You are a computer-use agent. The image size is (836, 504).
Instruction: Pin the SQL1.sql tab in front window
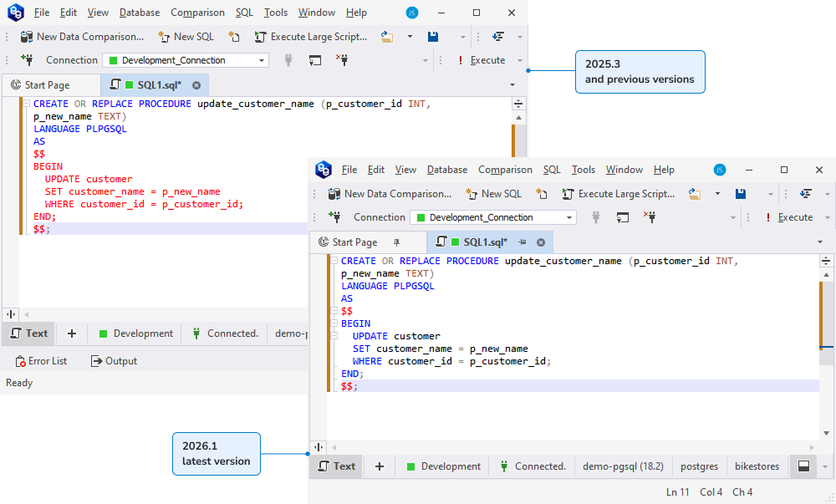tap(522, 242)
